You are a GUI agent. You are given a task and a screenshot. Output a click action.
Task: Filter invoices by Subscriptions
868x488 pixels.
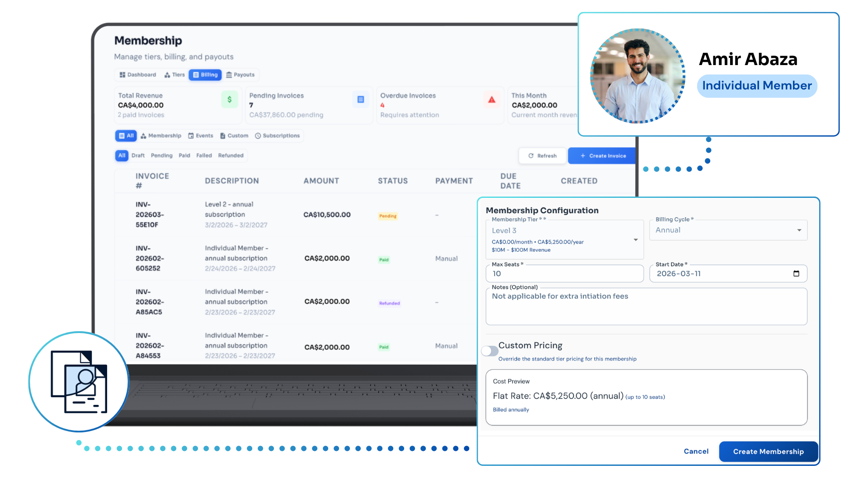coord(277,136)
